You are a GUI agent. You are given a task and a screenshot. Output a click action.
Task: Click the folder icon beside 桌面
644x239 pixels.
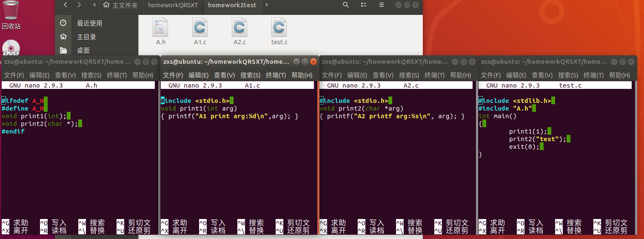coord(63,50)
